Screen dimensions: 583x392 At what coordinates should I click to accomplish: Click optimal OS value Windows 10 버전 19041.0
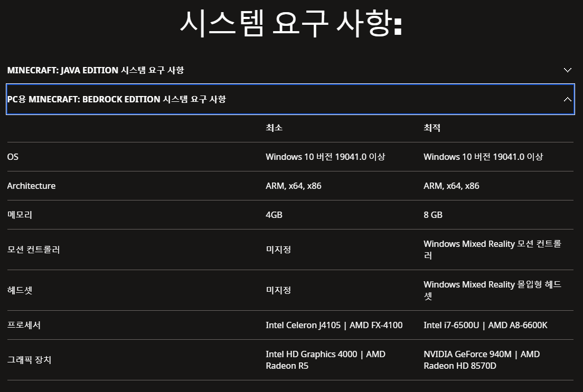(483, 157)
